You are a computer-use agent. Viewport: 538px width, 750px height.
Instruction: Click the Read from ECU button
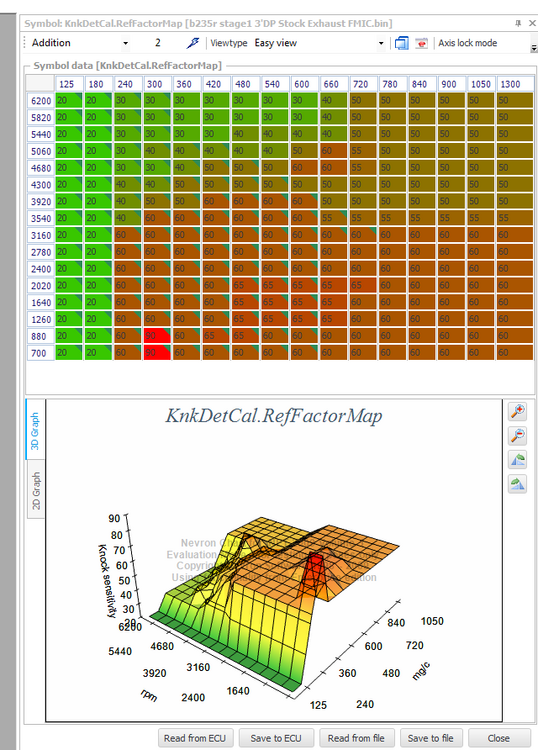[195, 738]
